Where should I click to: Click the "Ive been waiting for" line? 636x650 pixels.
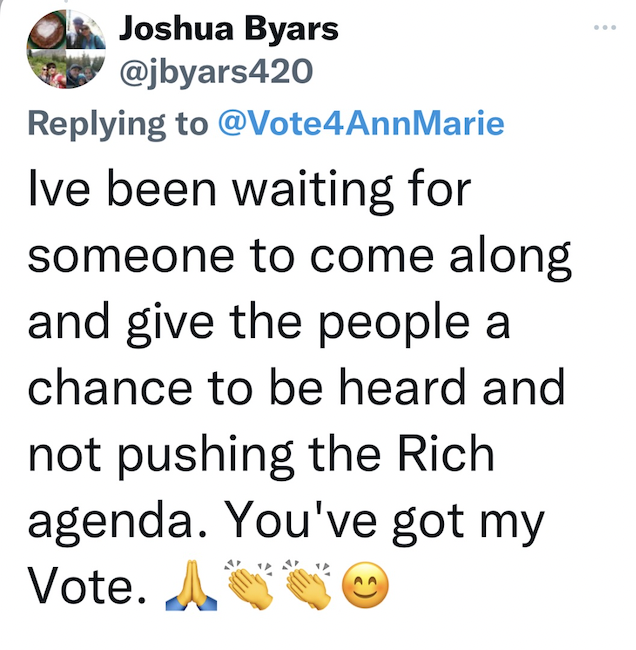pos(248,190)
